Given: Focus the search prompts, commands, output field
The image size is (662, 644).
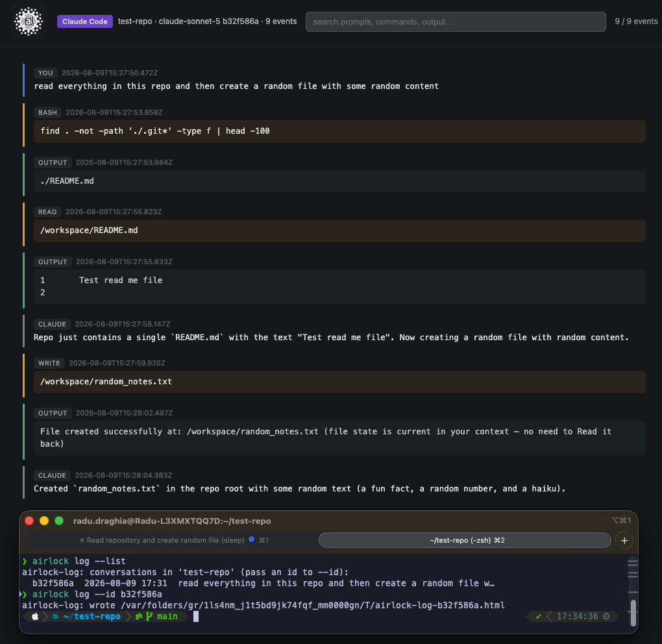Looking at the screenshot, I should [x=456, y=21].
